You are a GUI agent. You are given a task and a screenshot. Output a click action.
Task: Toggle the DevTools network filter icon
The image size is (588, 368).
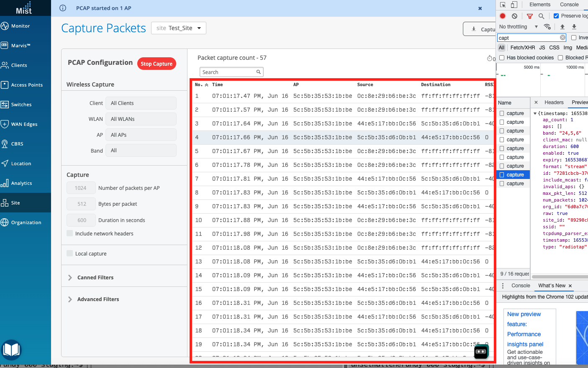point(529,16)
